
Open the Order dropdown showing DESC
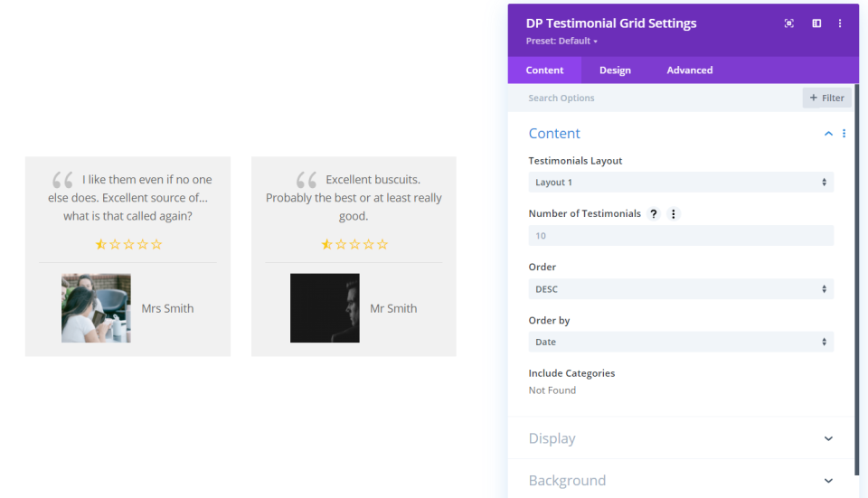click(680, 289)
